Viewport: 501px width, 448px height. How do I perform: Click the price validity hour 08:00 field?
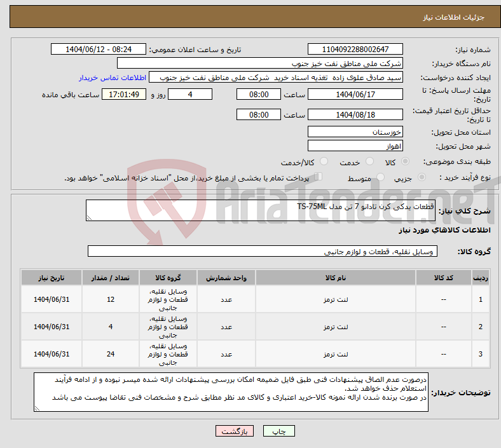(259, 114)
